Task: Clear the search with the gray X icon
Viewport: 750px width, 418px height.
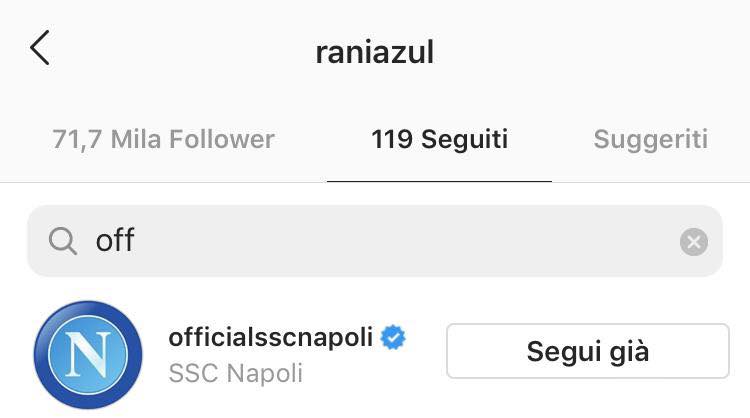Action: 694,242
